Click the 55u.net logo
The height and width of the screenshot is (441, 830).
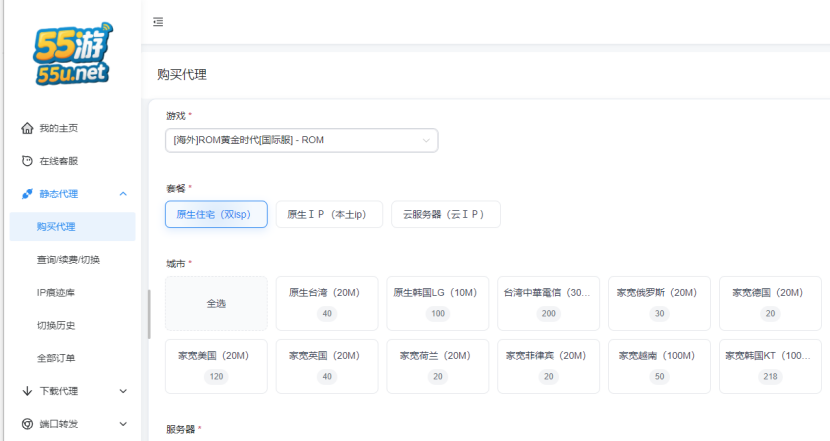tap(71, 54)
